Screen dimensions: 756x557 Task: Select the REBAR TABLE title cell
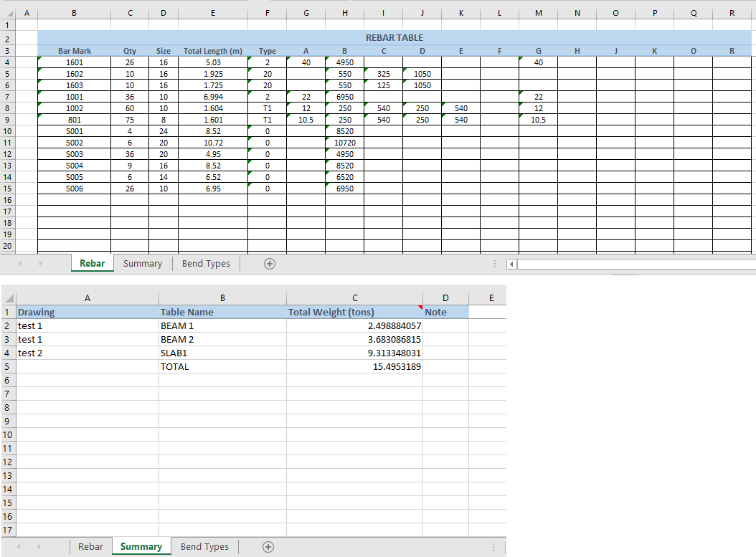(394, 37)
